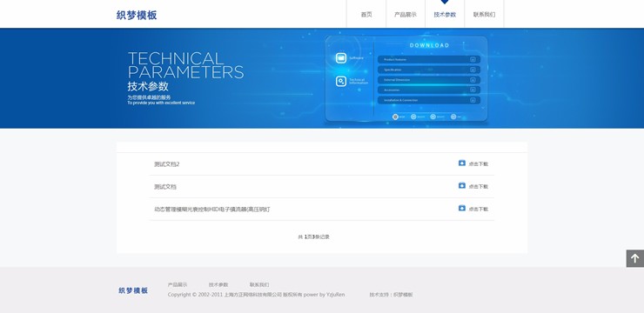Open the footer 技术参数 link
The width and height of the screenshot is (644, 313).
pyautogui.click(x=218, y=284)
